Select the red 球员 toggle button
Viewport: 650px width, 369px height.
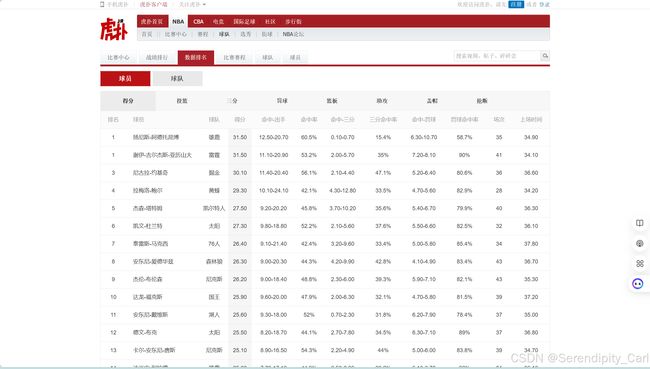point(125,78)
